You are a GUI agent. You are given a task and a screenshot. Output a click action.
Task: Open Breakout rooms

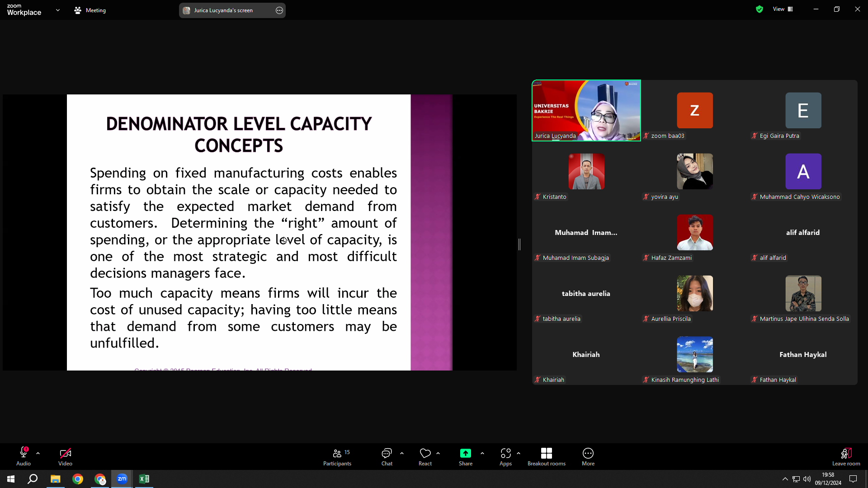[547, 456]
